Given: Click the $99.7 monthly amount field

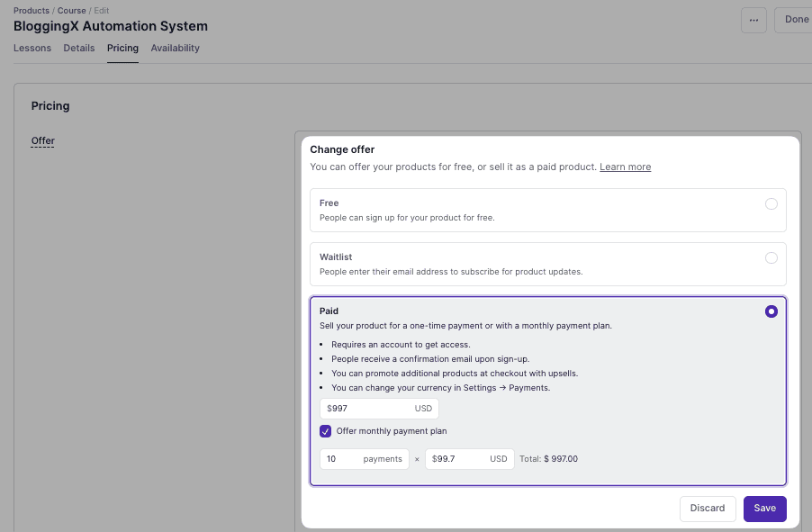Looking at the screenshot, I should (469, 459).
